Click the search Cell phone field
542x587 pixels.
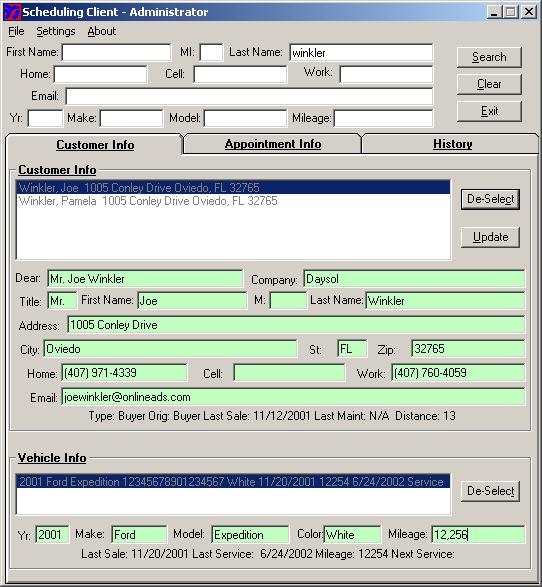pos(240,74)
